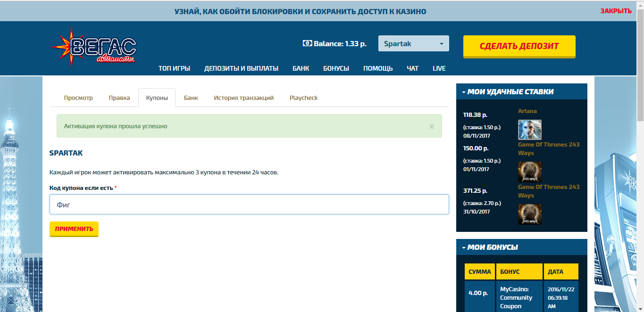This screenshot has height=312, width=644.
Task: Open first Game Of Thrones thumbnail
Action: point(529,172)
